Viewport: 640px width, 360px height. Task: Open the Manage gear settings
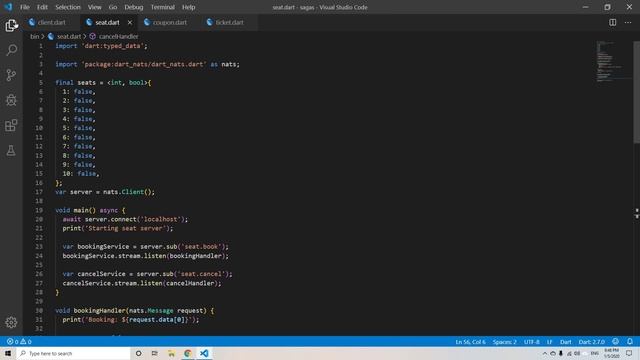pos(11,322)
